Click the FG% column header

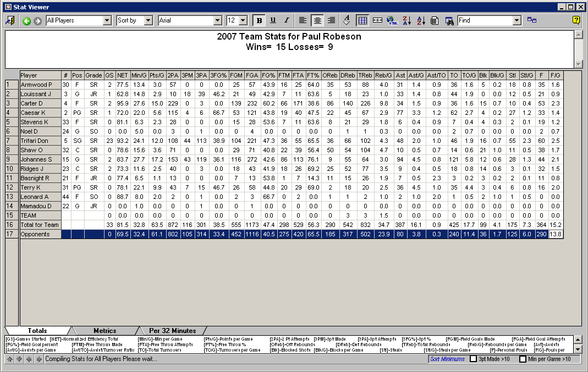268,75
